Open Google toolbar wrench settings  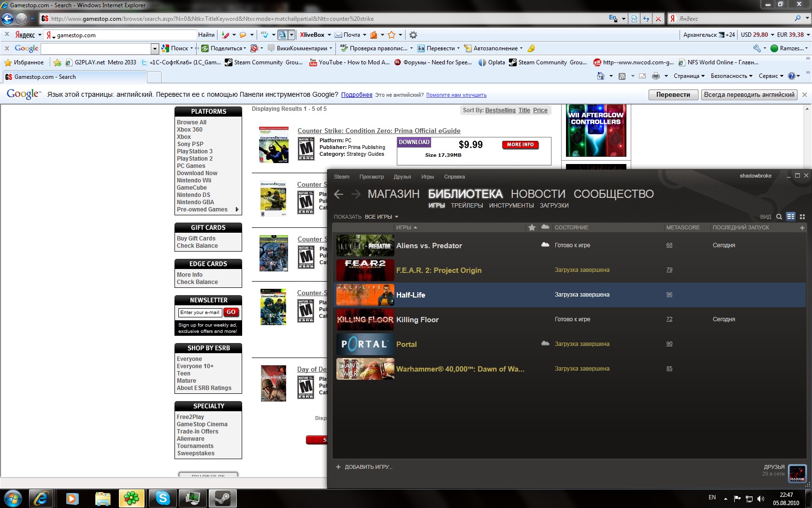[757, 48]
